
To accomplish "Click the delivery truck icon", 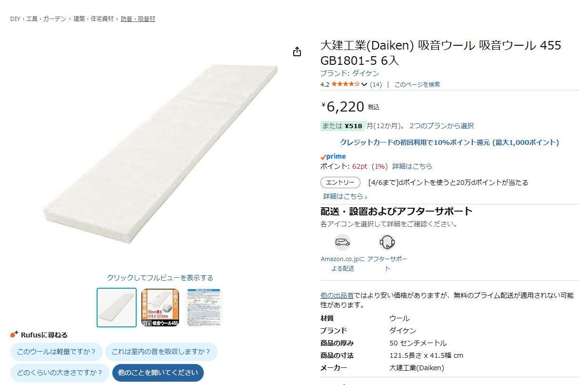I will 342,242.
